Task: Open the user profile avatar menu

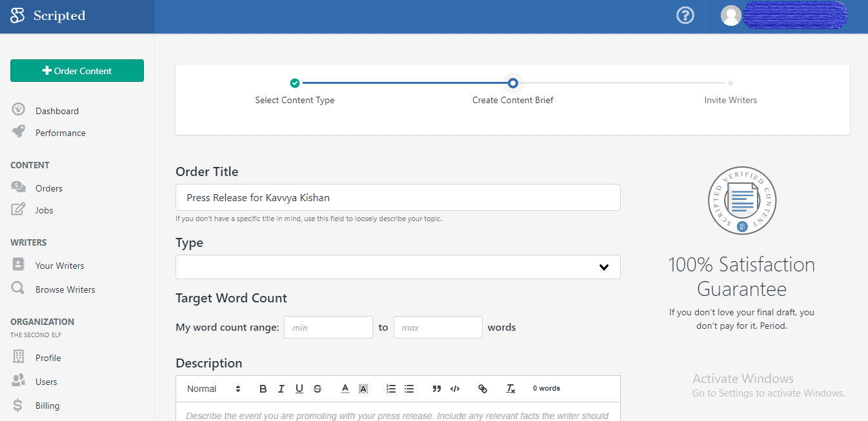Action: click(731, 15)
